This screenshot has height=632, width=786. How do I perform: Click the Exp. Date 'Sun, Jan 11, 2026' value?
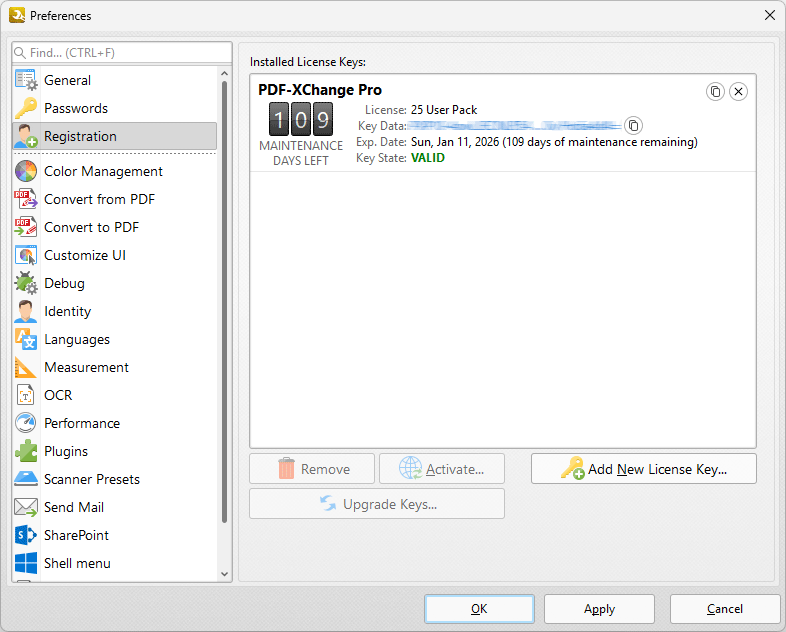[455, 142]
